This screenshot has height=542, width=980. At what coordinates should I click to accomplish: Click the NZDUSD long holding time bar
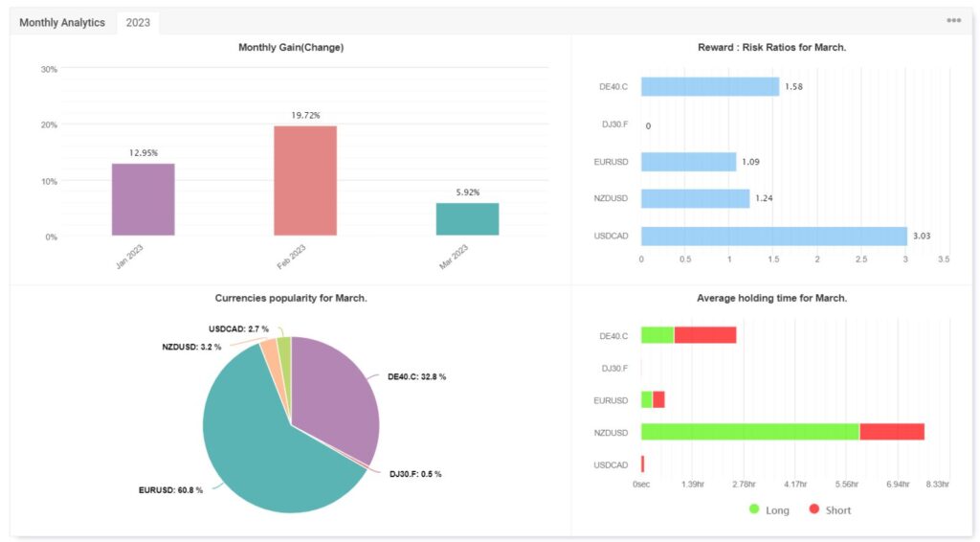(749, 432)
